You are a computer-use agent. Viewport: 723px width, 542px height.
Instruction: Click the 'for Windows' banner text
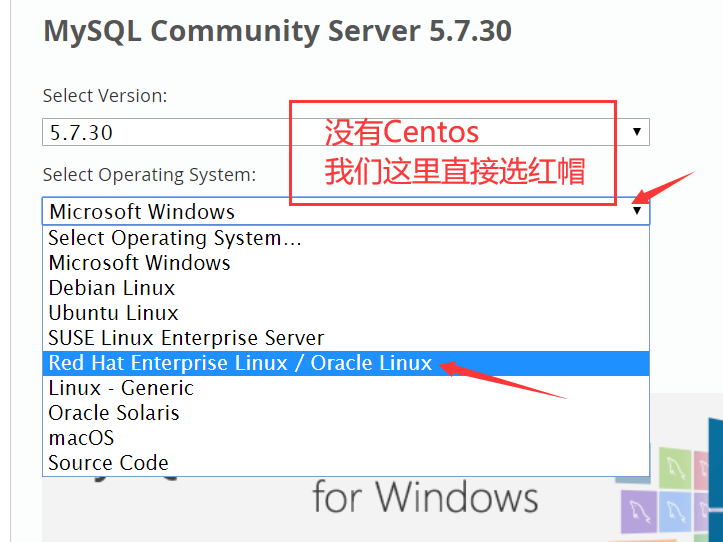pos(425,497)
